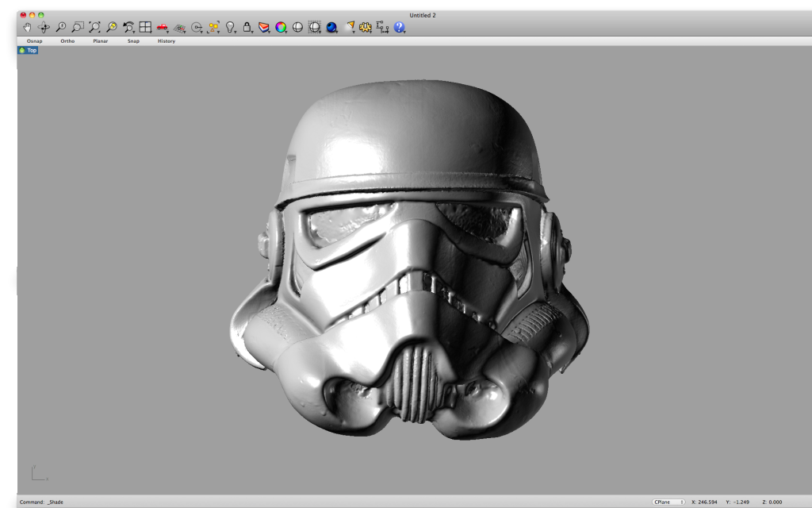Click the Zoom dynamic magnifier icon
The height and width of the screenshot is (508, 812).
pyautogui.click(x=61, y=27)
